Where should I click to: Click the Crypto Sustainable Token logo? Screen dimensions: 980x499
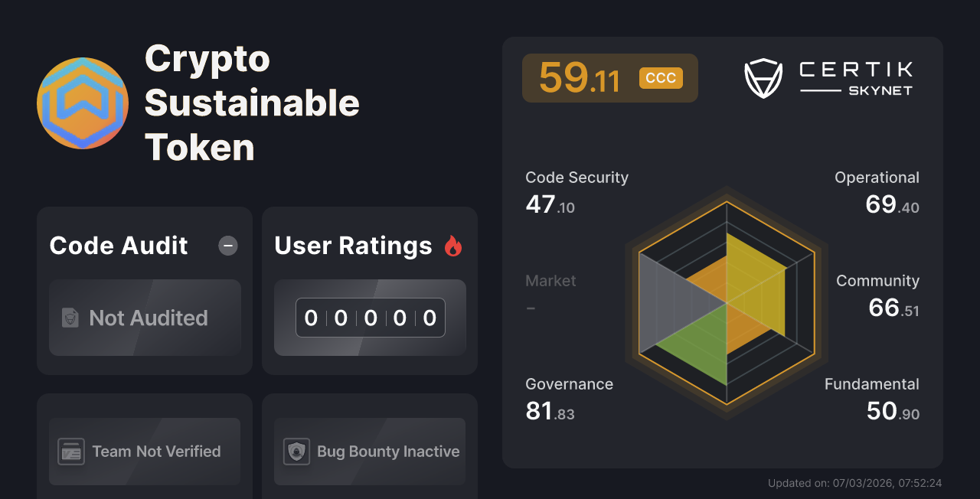(x=82, y=103)
